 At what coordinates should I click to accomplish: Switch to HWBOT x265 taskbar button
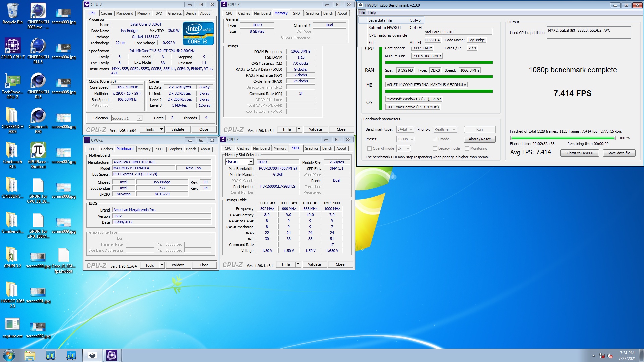click(x=92, y=355)
